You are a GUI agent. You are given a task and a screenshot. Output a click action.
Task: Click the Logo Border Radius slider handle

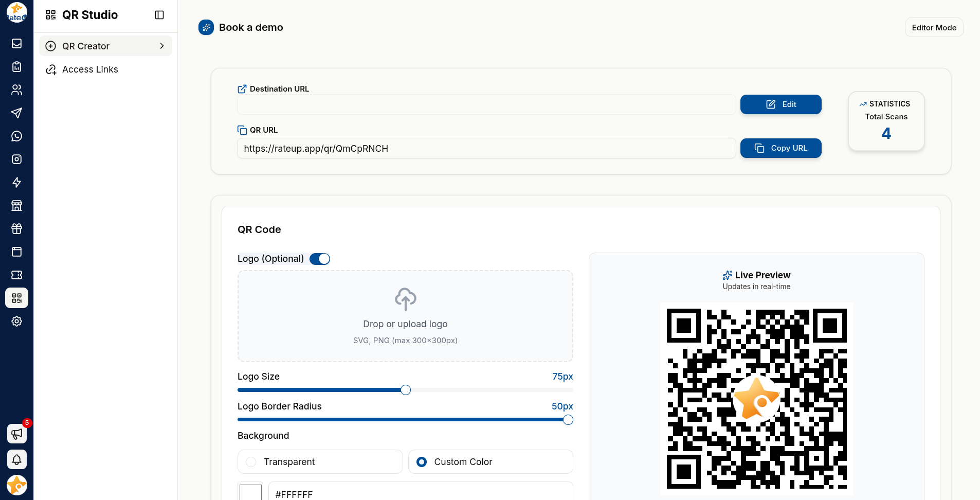[568, 420]
